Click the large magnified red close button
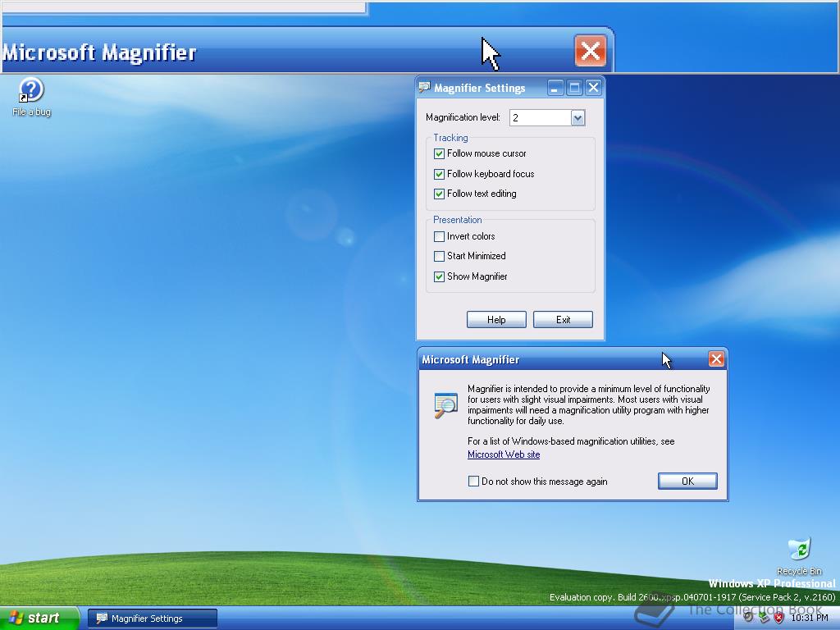The height and width of the screenshot is (630, 840). [590, 52]
